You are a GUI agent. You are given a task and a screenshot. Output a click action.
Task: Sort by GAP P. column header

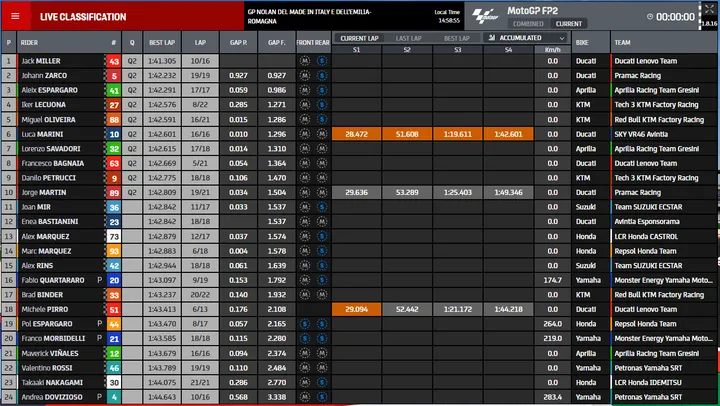pyautogui.click(x=238, y=42)
